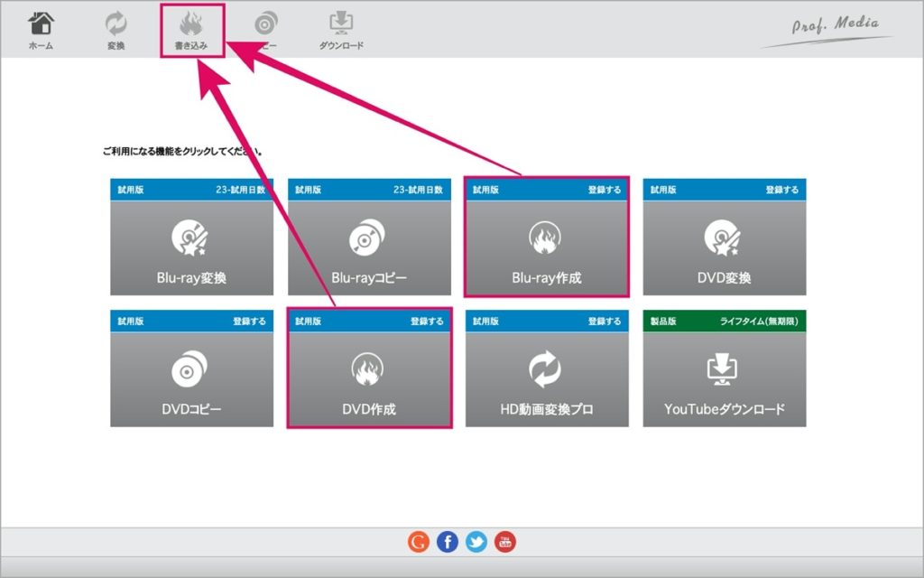Image resolution: width=924 pixels, height=578 pixels.
Task: Open the YouTube footer icon
Action: point(505,542)
